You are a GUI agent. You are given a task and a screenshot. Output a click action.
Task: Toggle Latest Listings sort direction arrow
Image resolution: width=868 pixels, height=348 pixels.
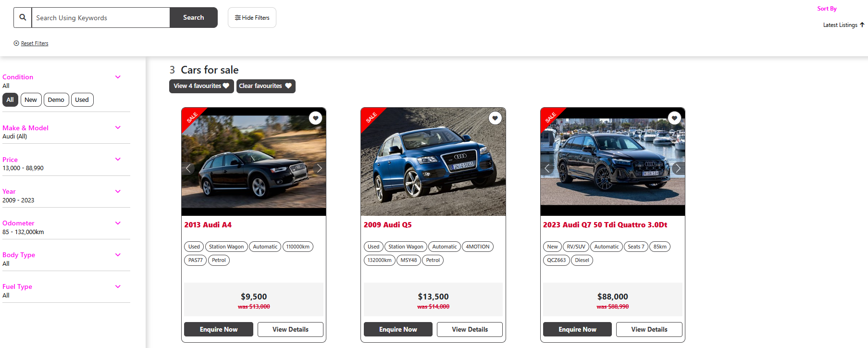pos(862,25)
